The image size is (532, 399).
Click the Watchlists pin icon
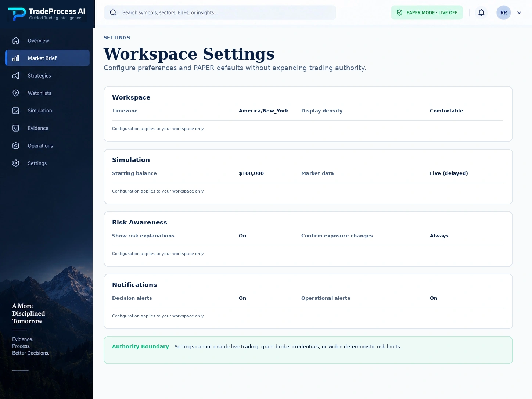pyautogui.click(x=16, y=93)
